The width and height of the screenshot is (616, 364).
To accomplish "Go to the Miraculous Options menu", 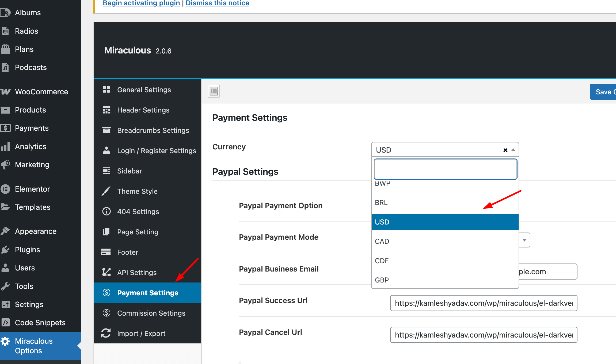I will 41,346.
